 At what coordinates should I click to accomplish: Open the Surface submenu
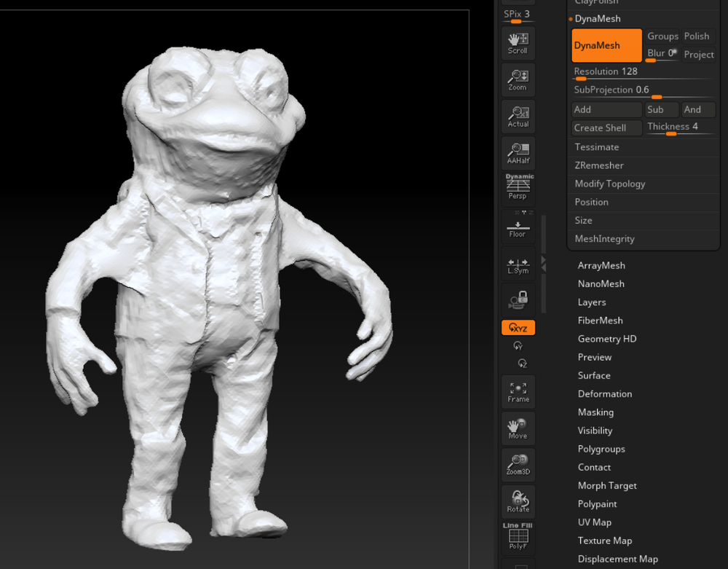coord(594,376)
